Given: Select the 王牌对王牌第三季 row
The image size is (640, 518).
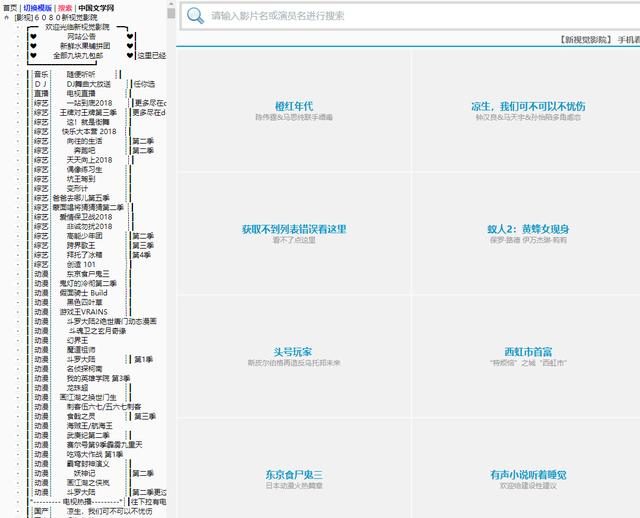Looking at the screenshot, I should pos(88,112).
